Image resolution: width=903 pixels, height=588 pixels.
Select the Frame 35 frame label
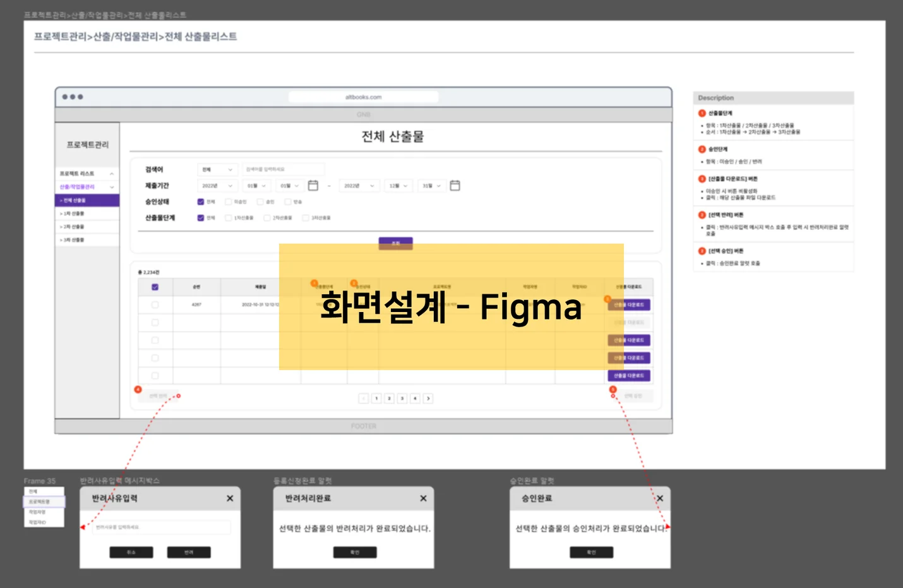[x=40, y=481]
